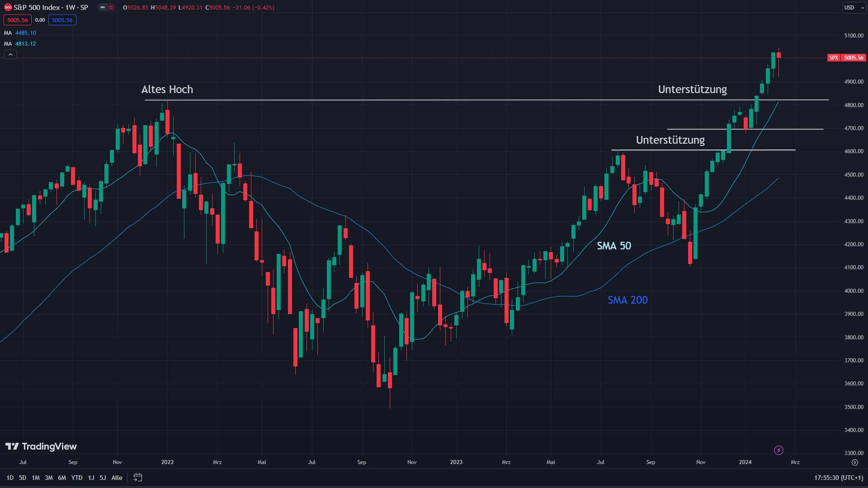Select the MA 4485.10 indicator legend
The height and width of the screenshot is (488, 868).
point(20,33)
